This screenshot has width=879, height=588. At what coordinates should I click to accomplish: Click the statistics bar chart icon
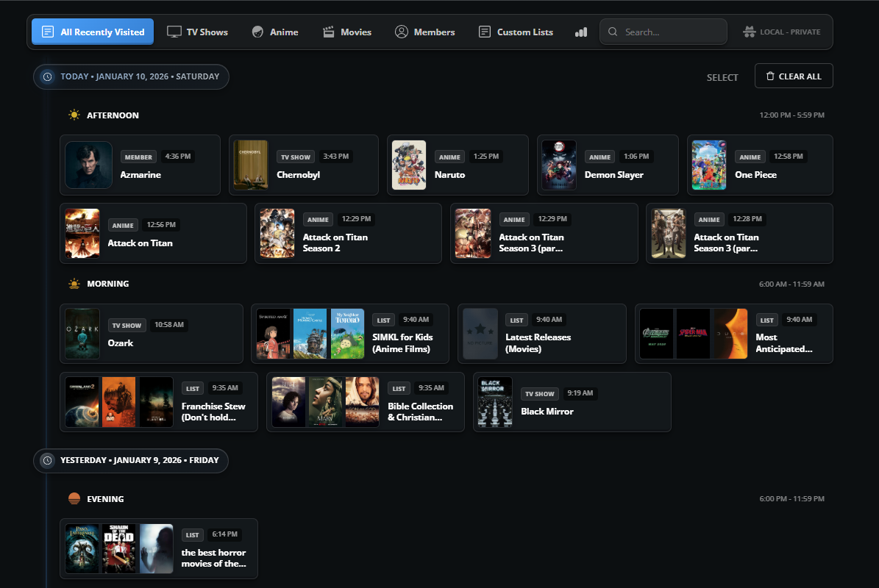point(581,32)
